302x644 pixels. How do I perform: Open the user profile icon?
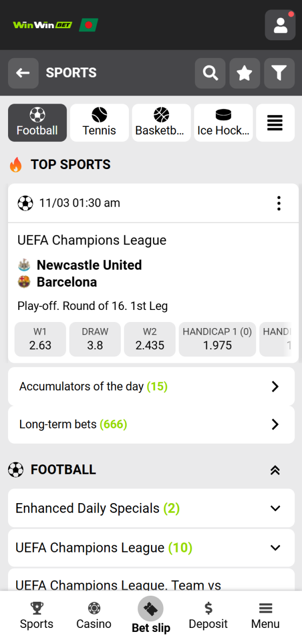[x=280, y=25]
